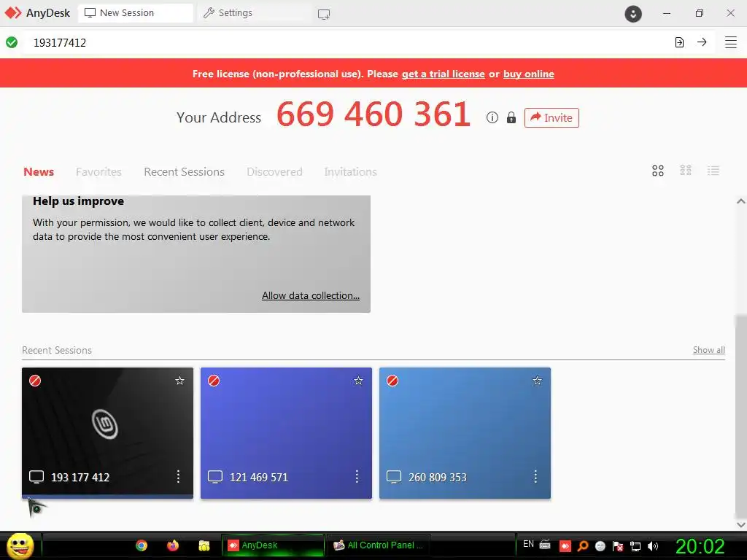747x560 pixels.
Task: Click offline status icon on the 193 177 412 tile
Action: [x=35, y=381]
